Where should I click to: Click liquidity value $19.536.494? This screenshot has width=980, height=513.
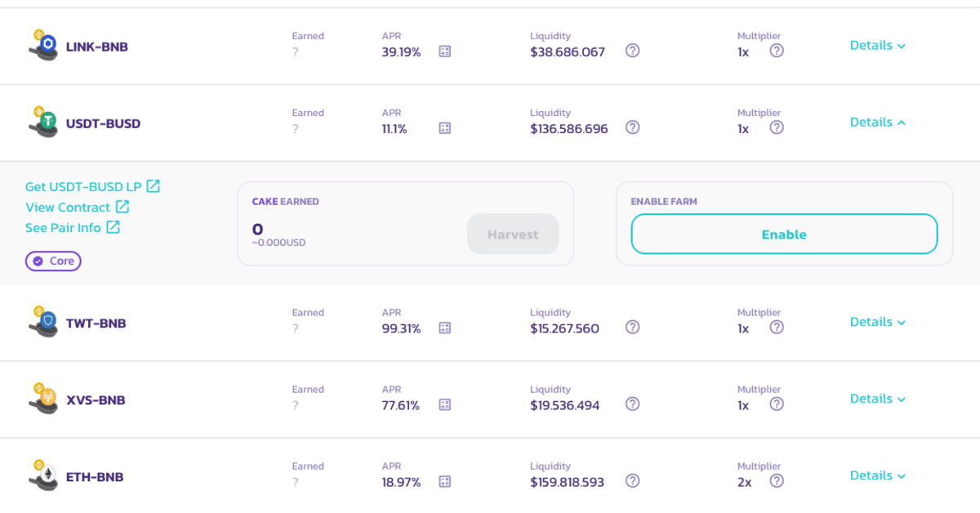pos(565,405)
